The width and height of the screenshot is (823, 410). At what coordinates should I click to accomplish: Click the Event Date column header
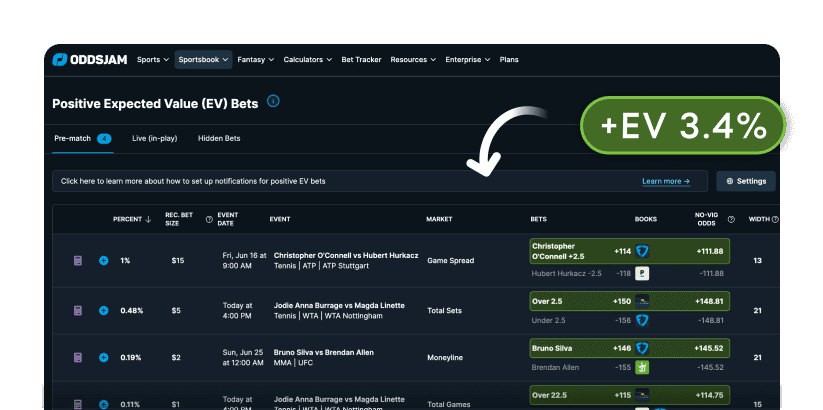(228, 219)
